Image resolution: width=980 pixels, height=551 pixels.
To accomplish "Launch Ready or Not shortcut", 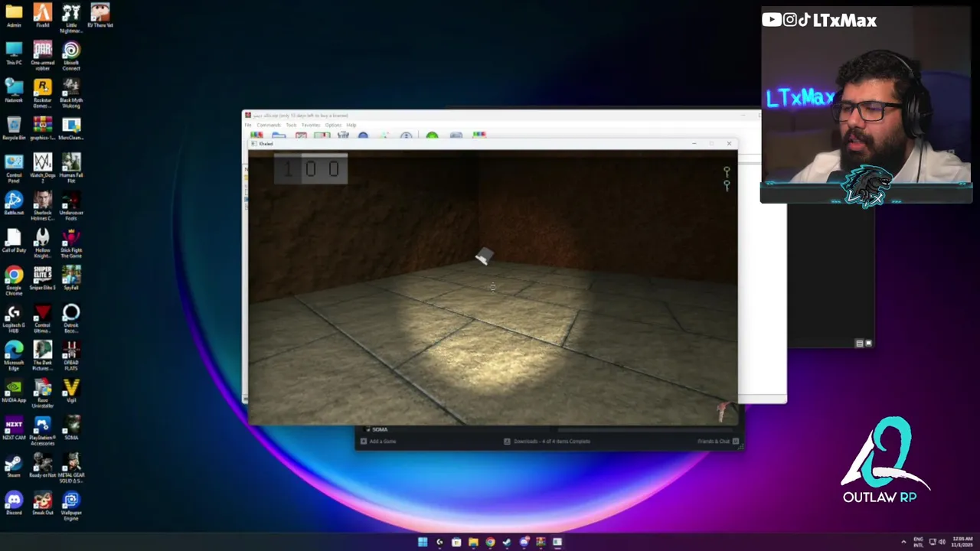I will (43, 465).
